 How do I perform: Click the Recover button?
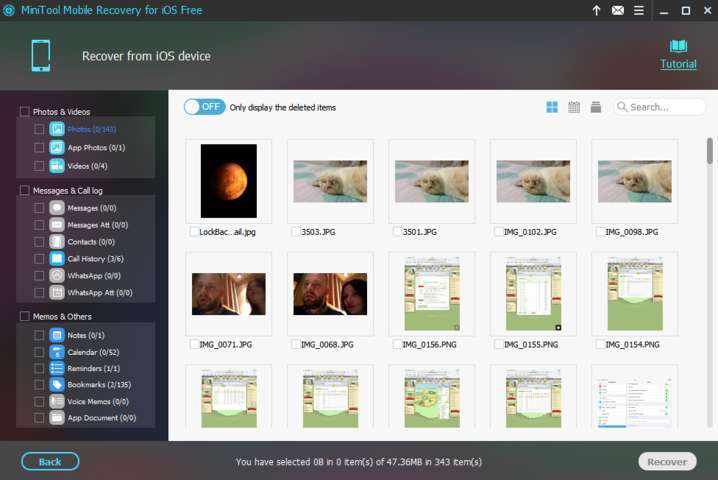(667, 462)
